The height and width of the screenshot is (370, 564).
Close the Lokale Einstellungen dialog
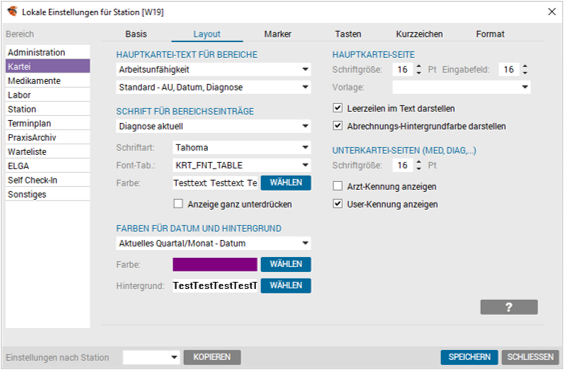pyautogui.click(x=552, y=12)
